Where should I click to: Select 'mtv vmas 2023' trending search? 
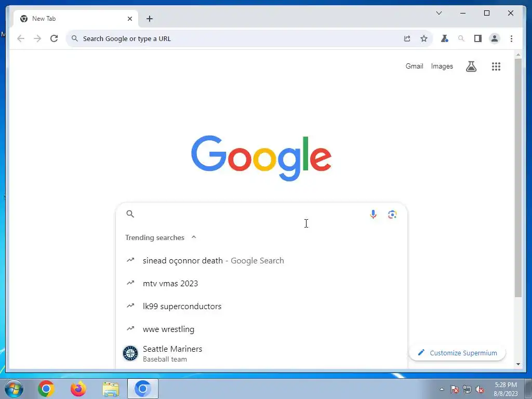point(261,283)
